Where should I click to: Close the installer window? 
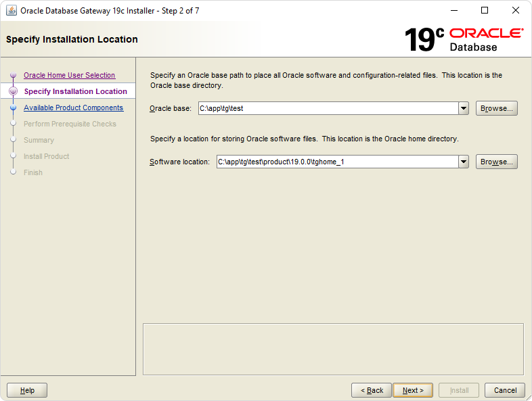(x=515, y=11)
